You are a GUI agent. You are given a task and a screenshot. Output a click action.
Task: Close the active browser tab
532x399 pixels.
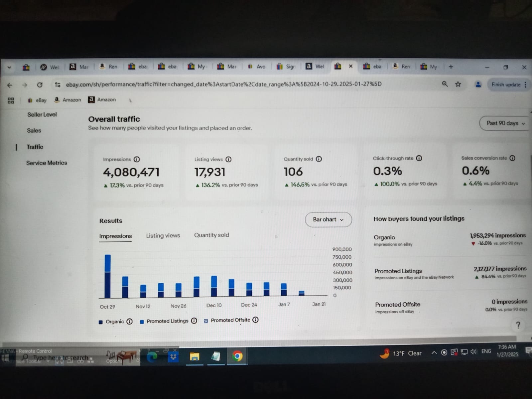(x=350, y=66)
